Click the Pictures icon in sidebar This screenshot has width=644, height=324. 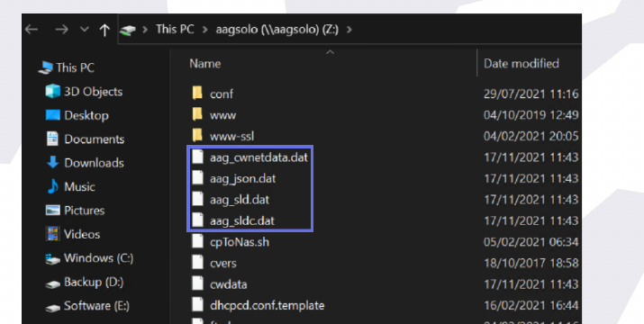coord(52,211)
